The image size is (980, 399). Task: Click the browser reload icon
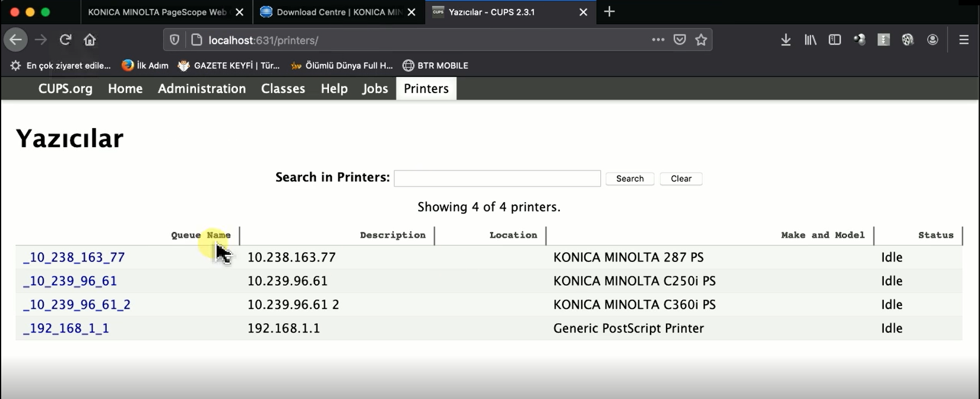click(x=65, y=40)
